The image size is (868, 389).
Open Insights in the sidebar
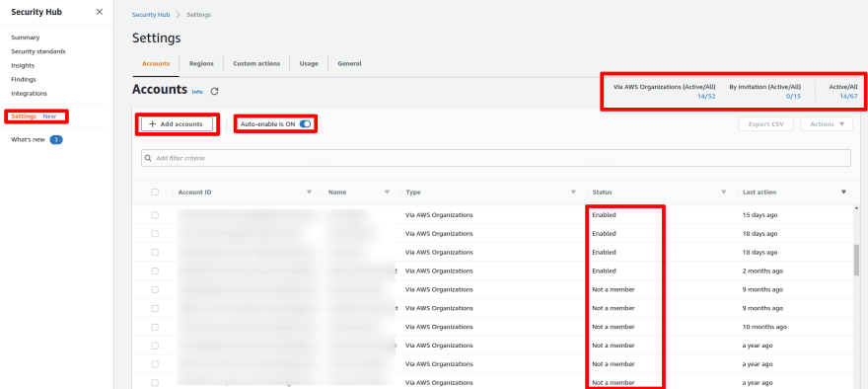[x=23, y=65]
